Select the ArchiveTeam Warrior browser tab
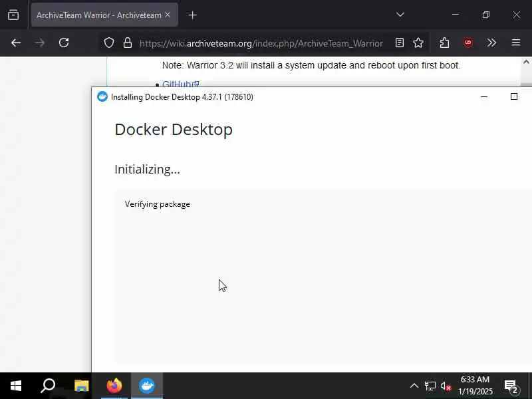 coord(104,15)
